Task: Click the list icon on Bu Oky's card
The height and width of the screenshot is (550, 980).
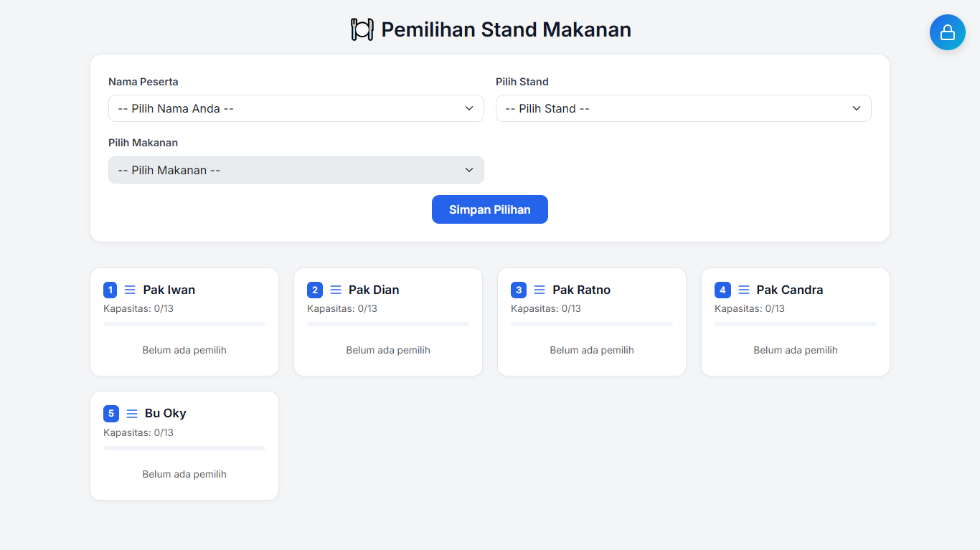Action: click(x=131, y=413)
